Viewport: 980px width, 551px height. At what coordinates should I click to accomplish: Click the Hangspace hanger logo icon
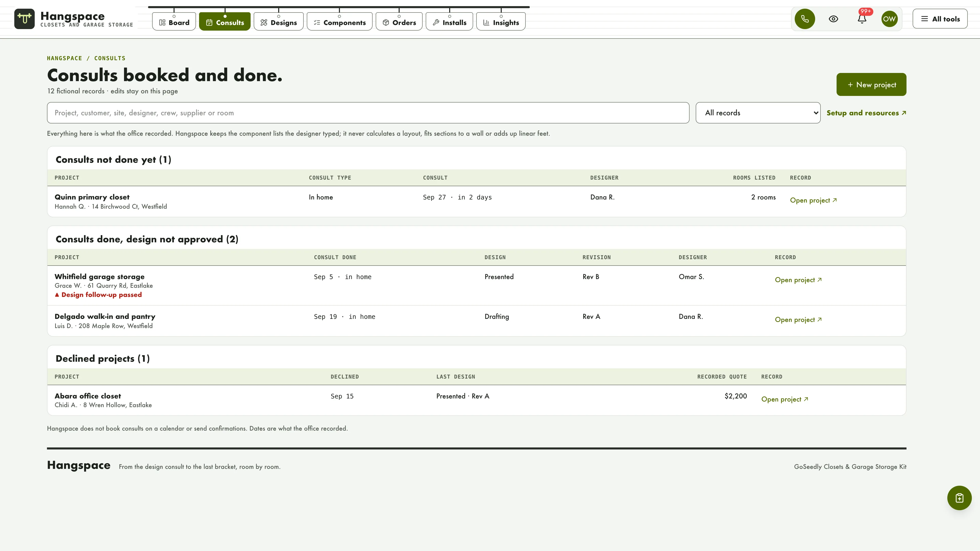24,19
